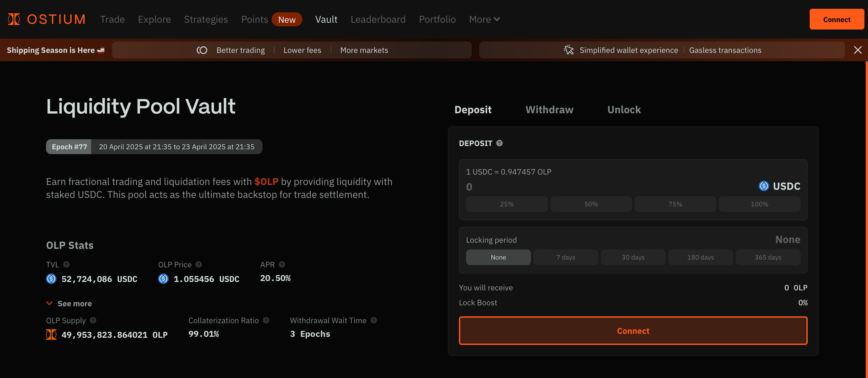Choose the 25% deposit amount
Screen dimensions: 868x378
coord(507,204)
